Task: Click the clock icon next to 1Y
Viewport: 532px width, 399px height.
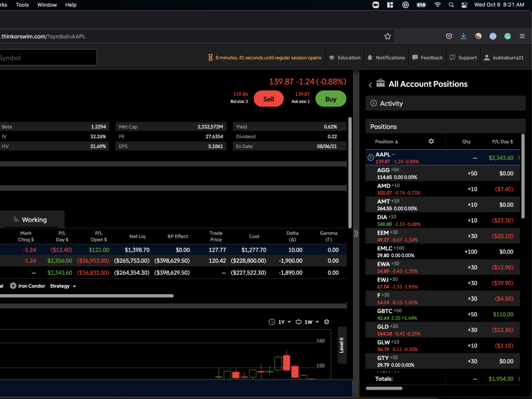Action: pyautogui.click(x=272, y=322)
